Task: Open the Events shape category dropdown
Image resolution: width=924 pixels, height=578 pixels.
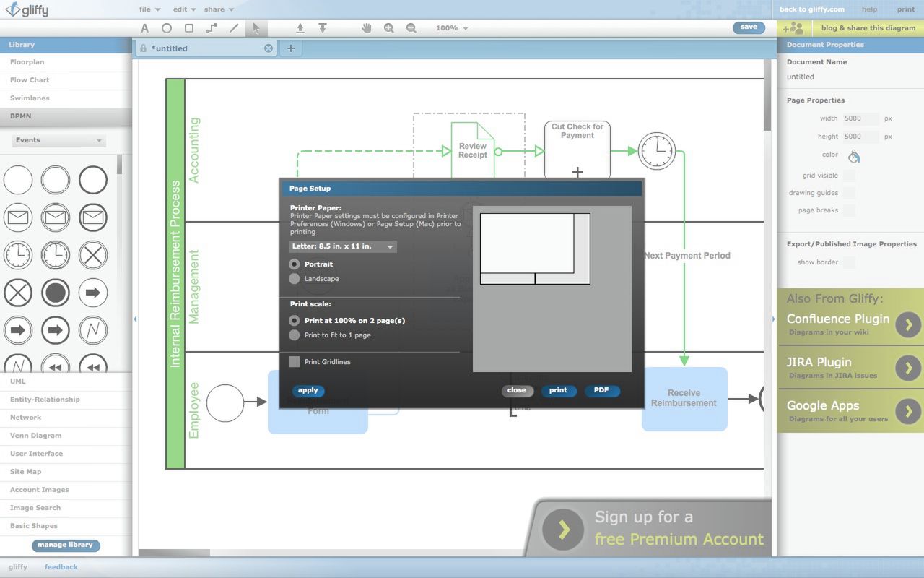Action: 59,140
